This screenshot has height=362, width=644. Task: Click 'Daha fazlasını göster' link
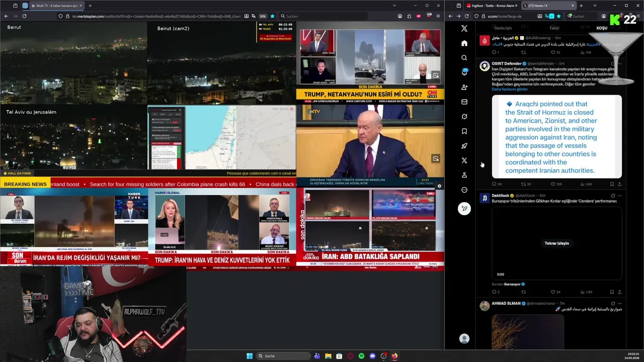[510, 89]
